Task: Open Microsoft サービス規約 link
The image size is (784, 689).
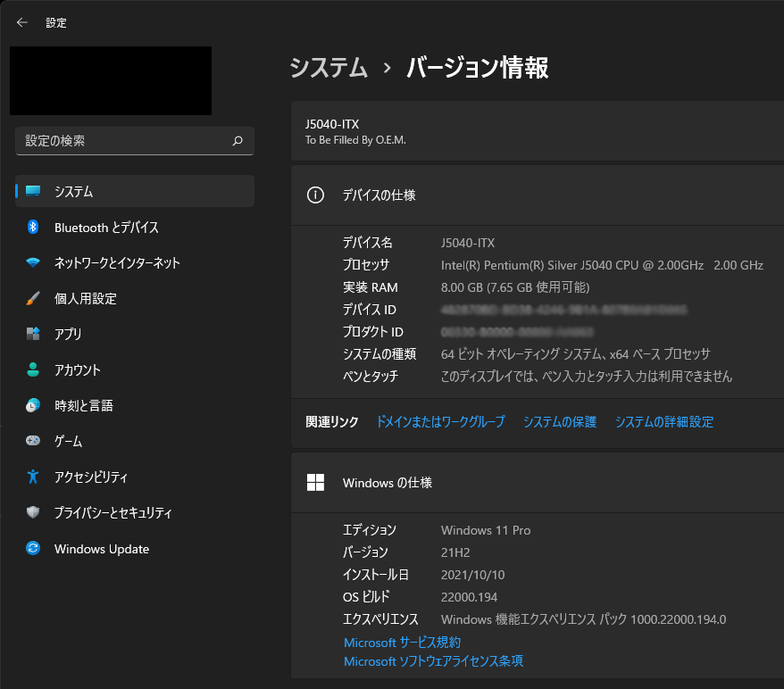Action: tap(402, 642)
